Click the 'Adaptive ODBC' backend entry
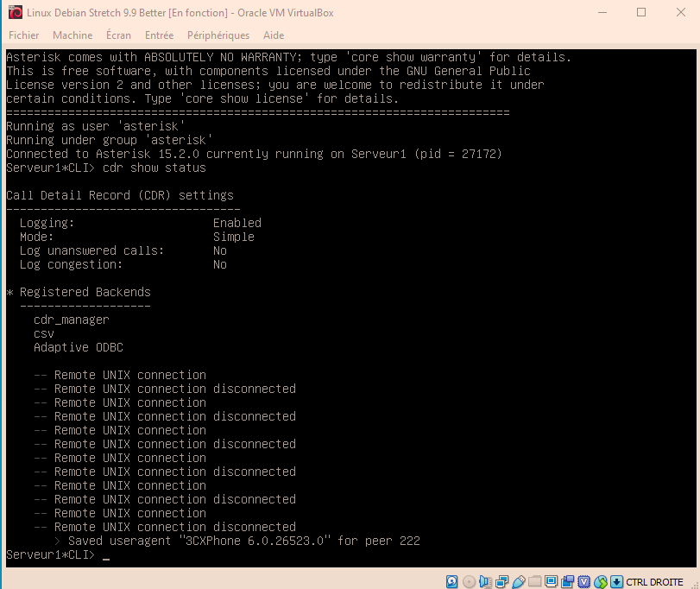Image resolution: width=700 pixels, height=589 pixels. point(79,347)
